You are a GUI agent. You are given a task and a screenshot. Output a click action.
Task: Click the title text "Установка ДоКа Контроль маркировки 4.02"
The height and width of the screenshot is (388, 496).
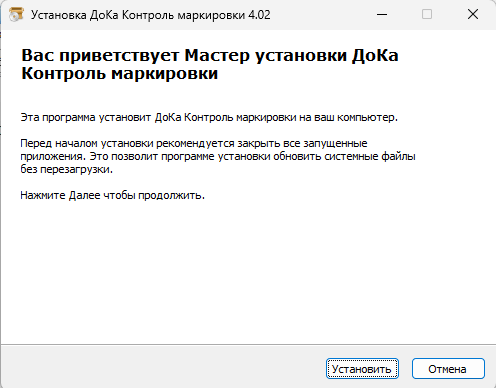coord(150,15)
